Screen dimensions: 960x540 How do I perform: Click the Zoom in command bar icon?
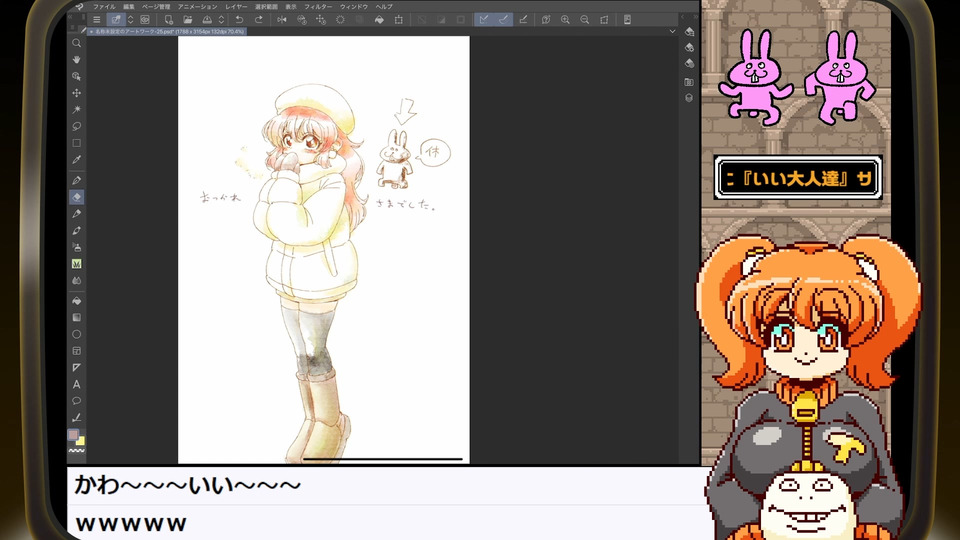(565, 20)
